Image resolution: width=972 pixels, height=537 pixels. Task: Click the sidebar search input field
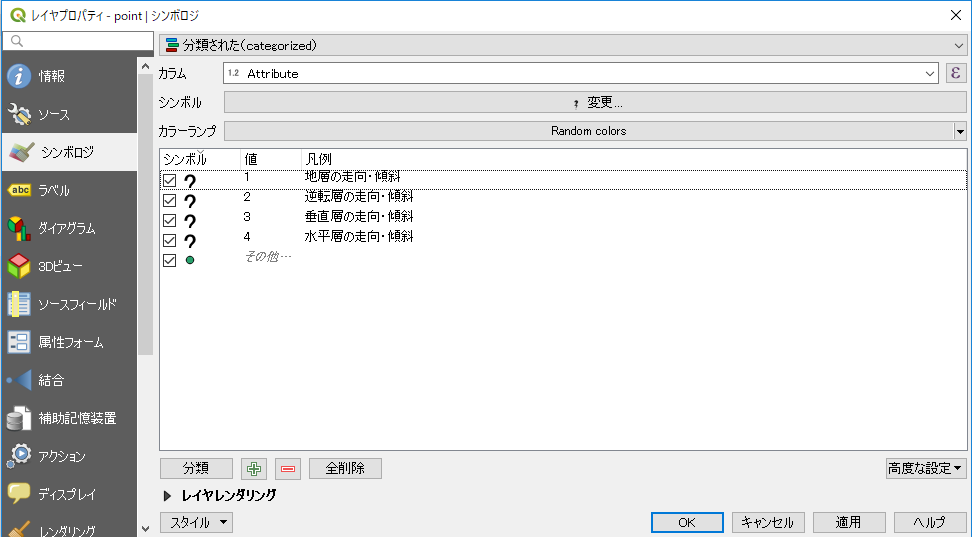[78, 41]
